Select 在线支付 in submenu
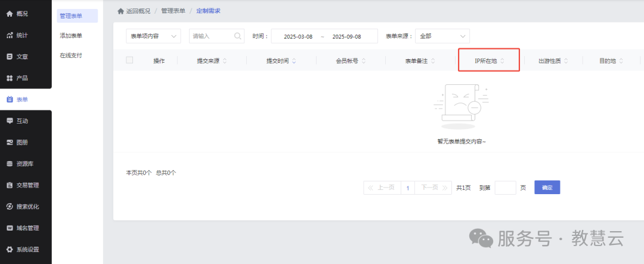Image resolution: width=644 pixels, height=264 pixels. coord(71,56)
